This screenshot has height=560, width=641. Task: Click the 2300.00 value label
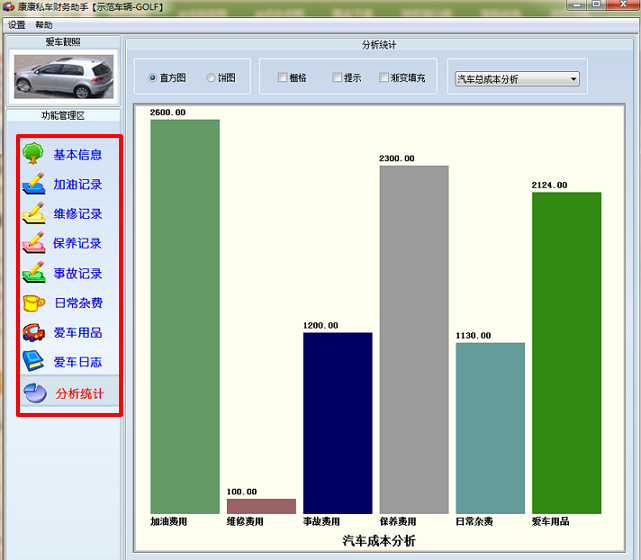(397, 159)
